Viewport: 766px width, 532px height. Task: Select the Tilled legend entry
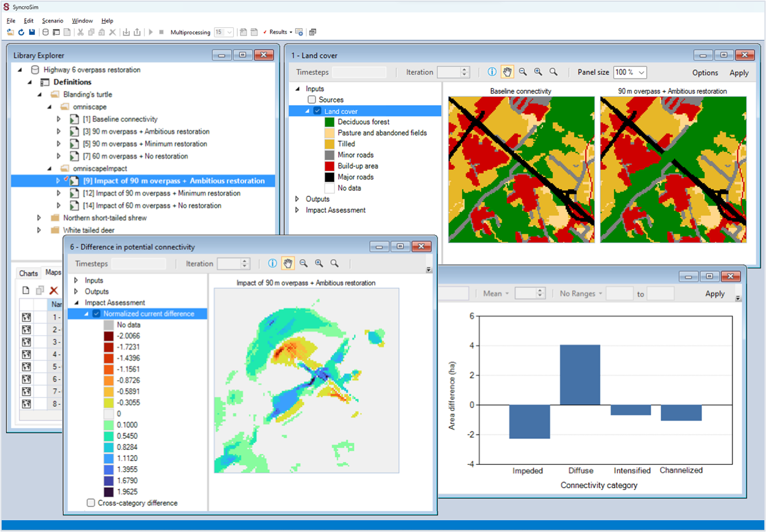(346, 144)
